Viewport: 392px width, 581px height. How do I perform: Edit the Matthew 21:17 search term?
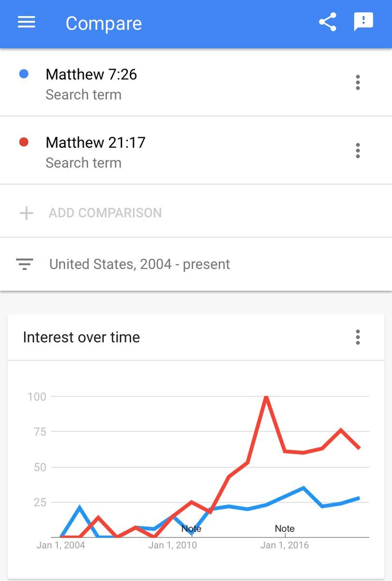click(x=95, y=143)
